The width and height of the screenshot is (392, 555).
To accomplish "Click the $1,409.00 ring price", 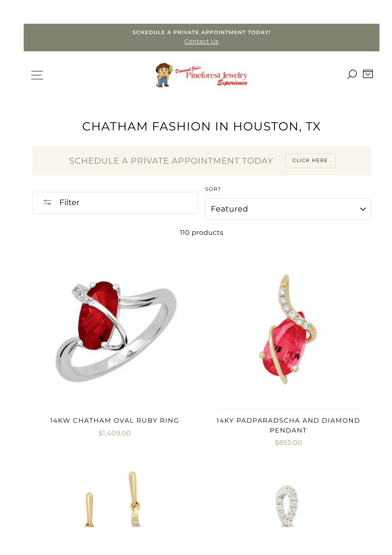I will point(114,433).
